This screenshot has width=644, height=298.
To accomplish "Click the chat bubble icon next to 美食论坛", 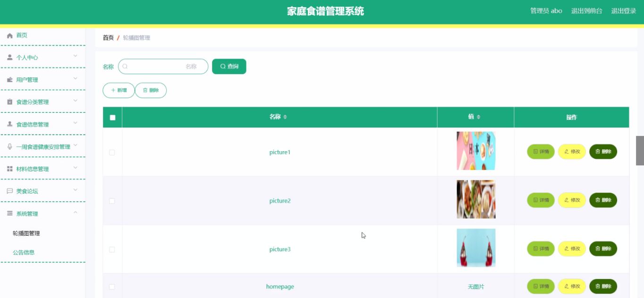I will 9,191.
